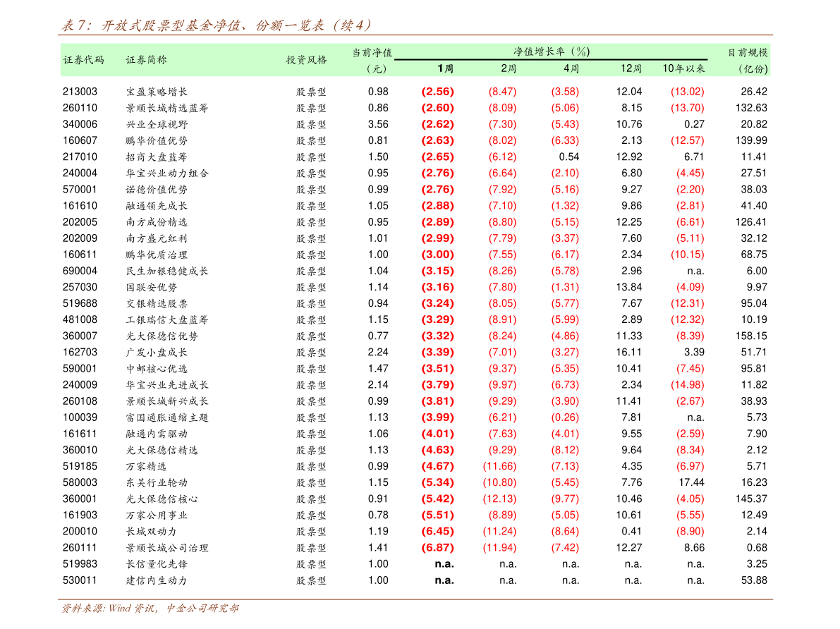
Task: Click fund name 工银瑞信大盘蓝筹
Action: pos(167,320)
